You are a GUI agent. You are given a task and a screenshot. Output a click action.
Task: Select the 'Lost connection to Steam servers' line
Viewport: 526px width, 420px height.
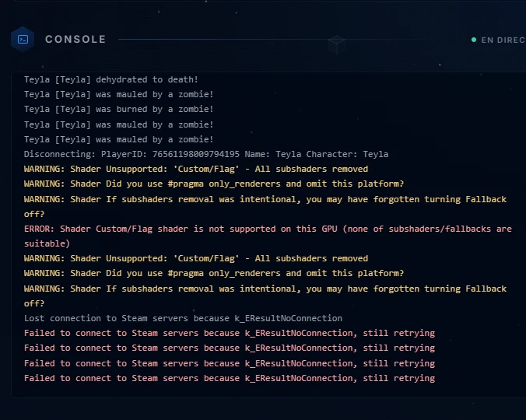tap(183, 318)
